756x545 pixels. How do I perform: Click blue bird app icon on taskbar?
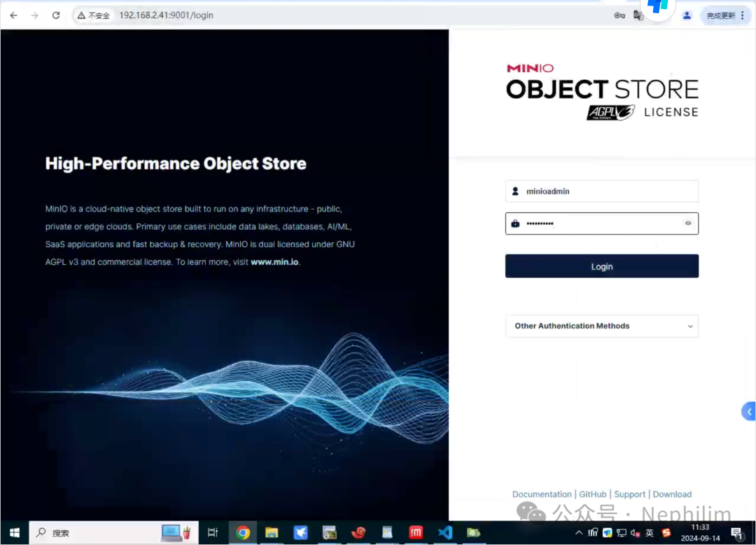pos(300,533)
